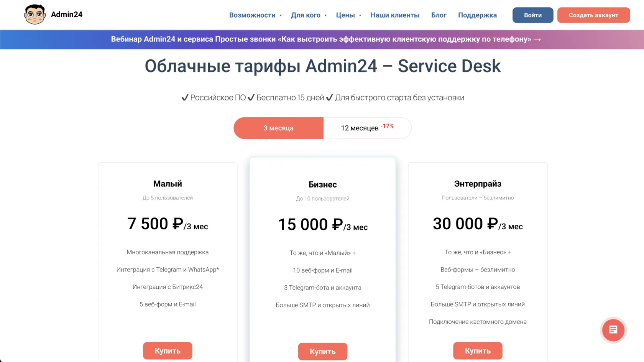
Task: Click the Бизнес plan title
Action: point(323,184)
